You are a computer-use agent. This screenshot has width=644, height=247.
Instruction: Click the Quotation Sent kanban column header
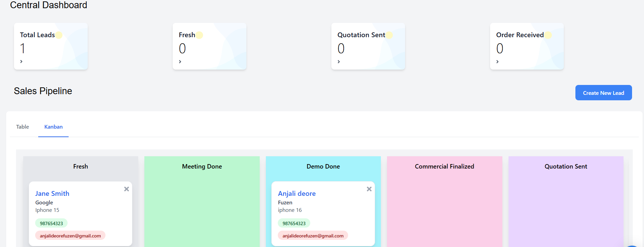566,166
